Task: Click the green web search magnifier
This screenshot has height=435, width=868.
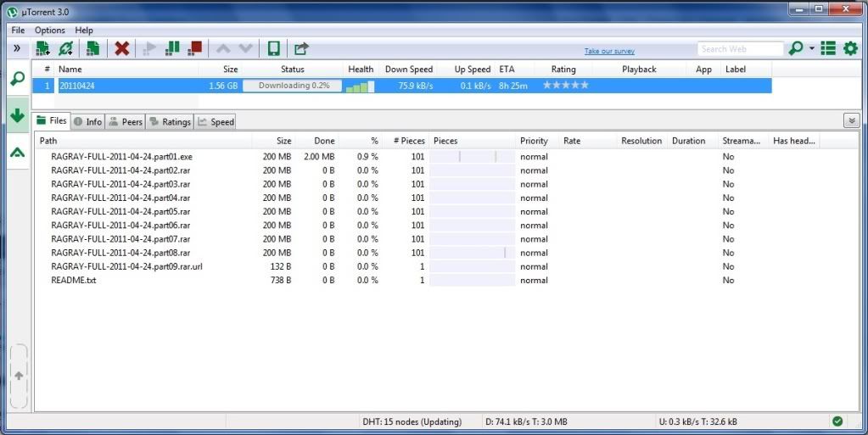Action: 796,48
